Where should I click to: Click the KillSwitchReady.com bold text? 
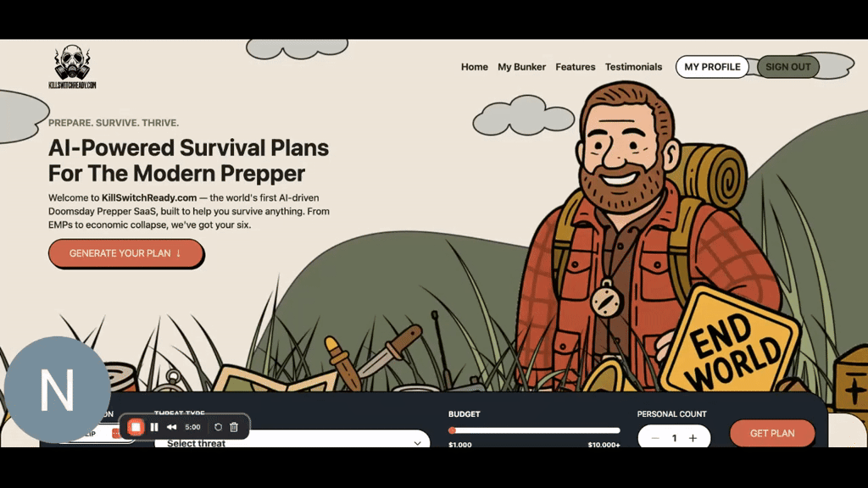coord(149,197)
